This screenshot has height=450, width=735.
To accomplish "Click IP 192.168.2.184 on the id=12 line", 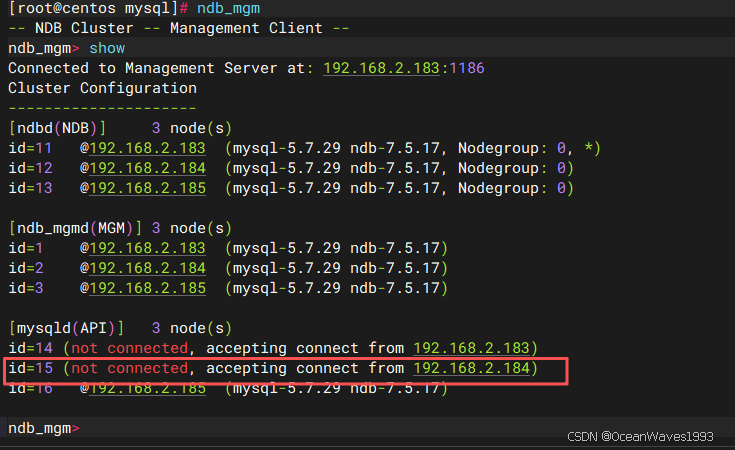I will point(147,168).
